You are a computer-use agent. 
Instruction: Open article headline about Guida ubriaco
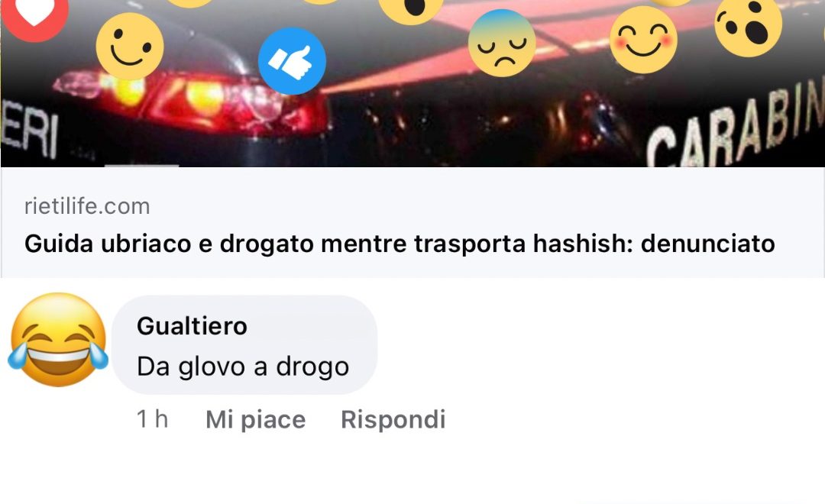400,244
